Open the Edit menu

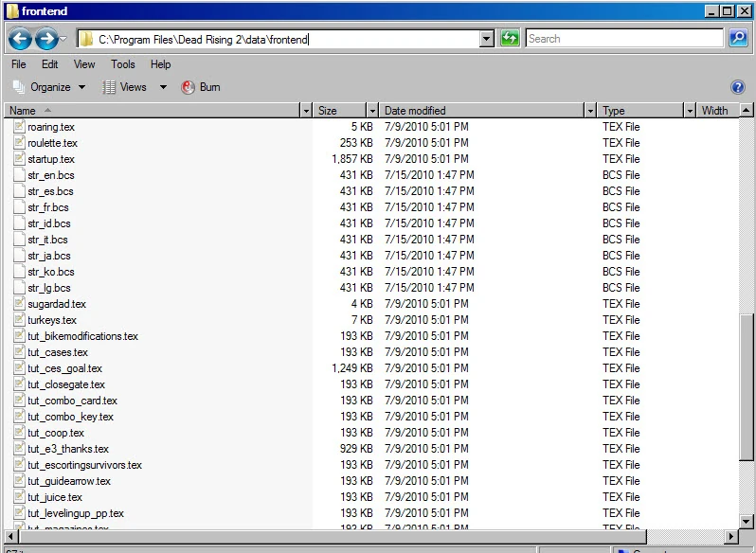(49, 64)
